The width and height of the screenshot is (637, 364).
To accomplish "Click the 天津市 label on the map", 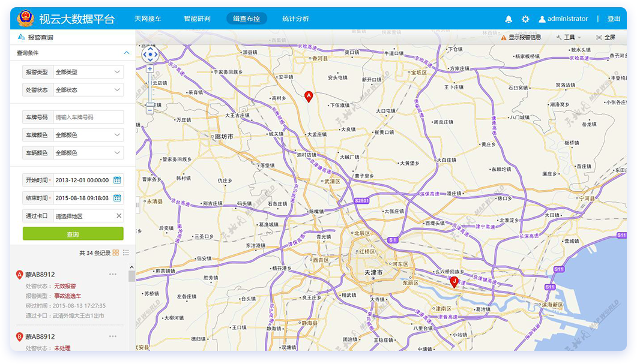I will [373, 272].
